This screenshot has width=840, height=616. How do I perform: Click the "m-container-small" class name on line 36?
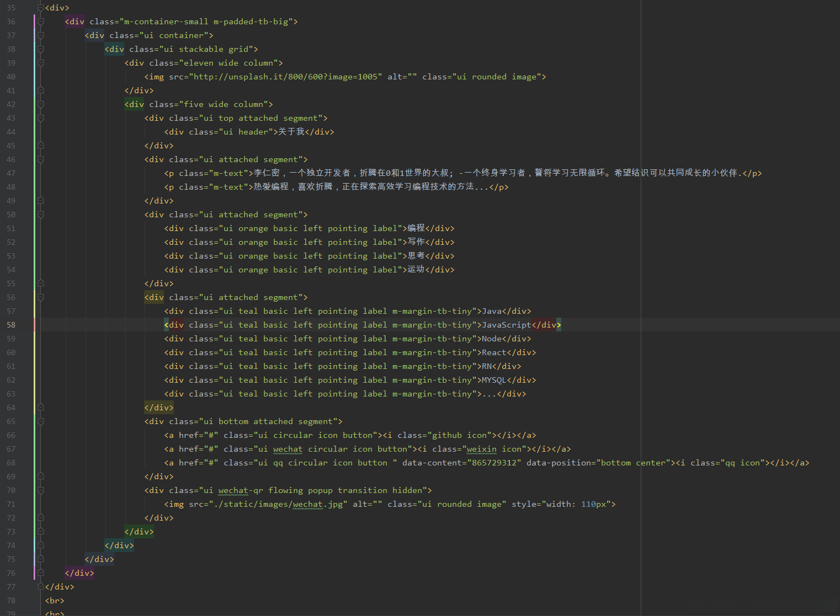[x=166, y=22]
